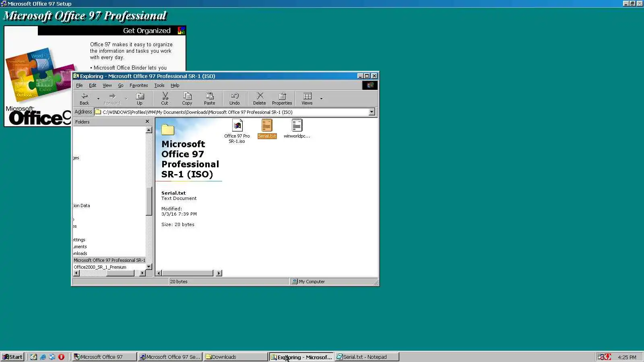Minimize the Exploring window

pyautogui.click(x=361, y=76)
